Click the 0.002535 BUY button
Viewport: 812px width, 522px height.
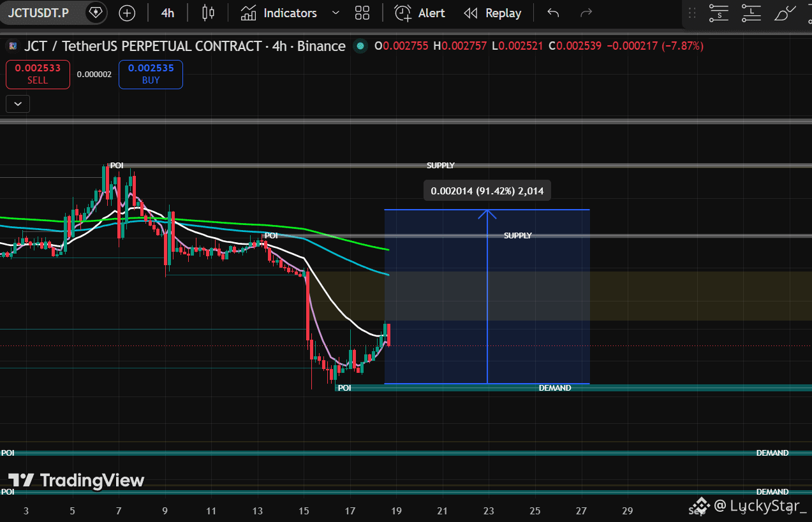pos(151,74)
